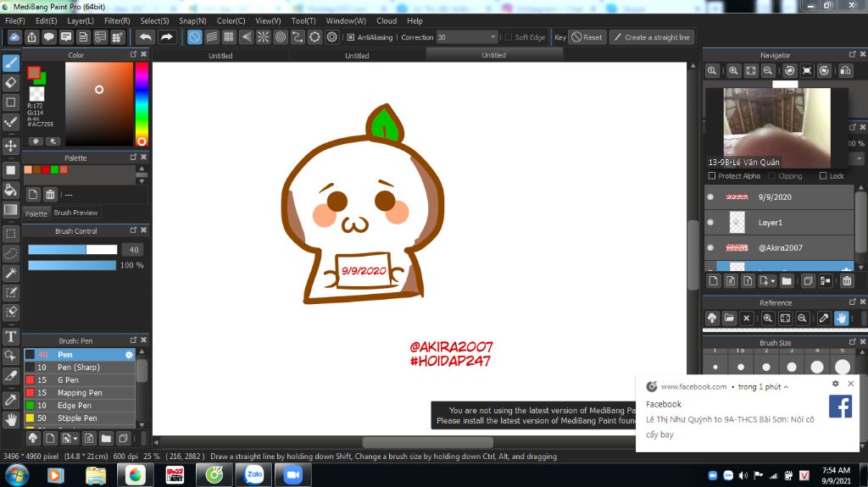Click Create a straight line button
This screenshot has height=487, width=868.
pos(652,37)
